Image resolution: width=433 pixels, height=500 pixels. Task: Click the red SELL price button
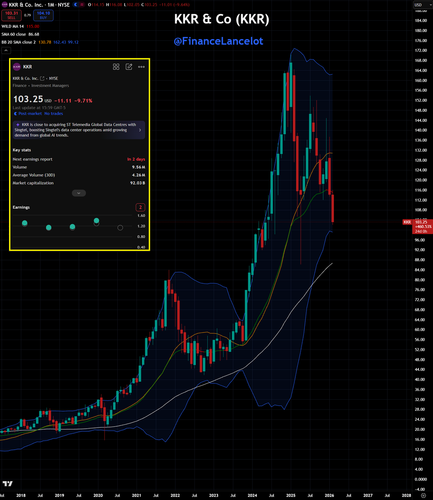pos(11,15)
